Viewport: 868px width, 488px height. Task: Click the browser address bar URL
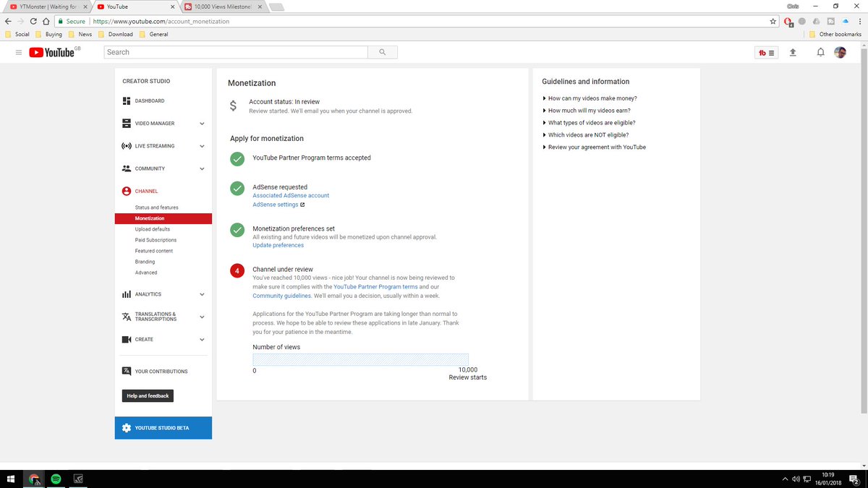pyautogui.click(x=161, y=22)
